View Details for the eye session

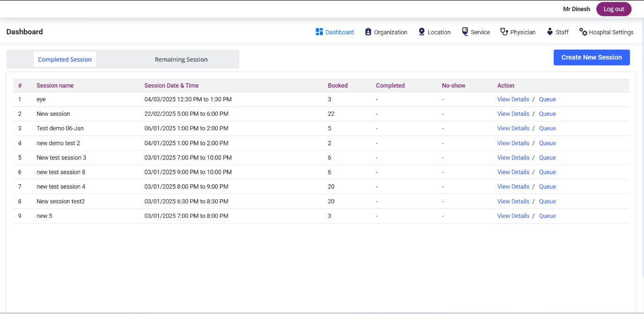tap(513, 99)
